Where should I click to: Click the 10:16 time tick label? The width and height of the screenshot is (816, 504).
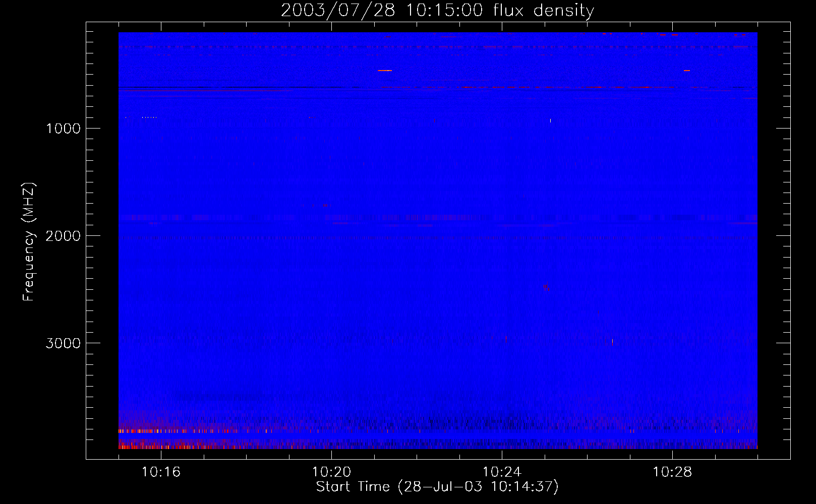(161, 472)
